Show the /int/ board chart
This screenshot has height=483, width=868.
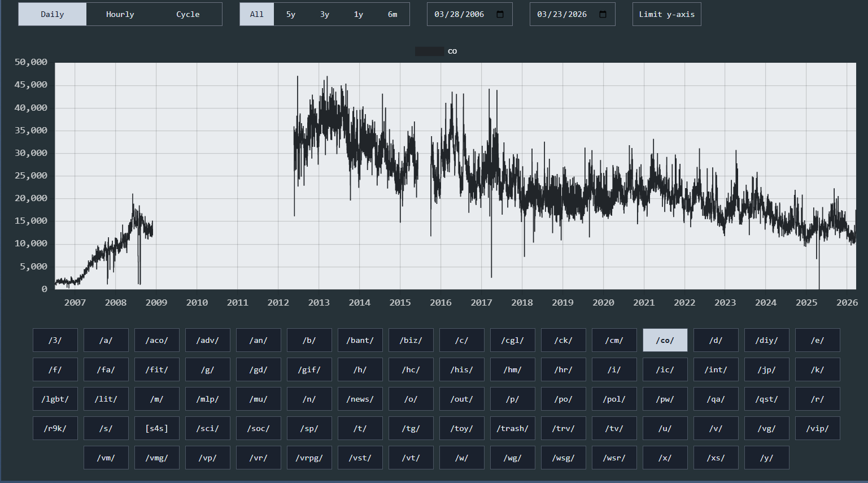[716, 369]
